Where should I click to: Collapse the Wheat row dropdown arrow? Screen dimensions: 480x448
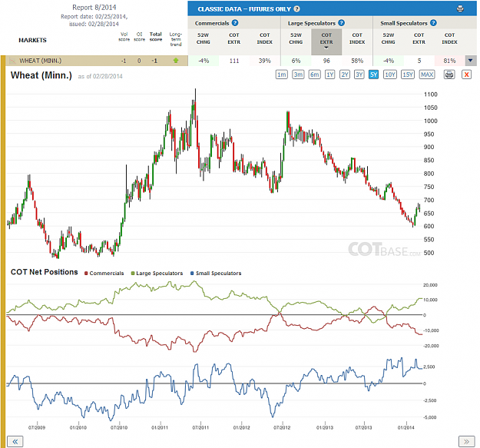pyautogui.click(x=471, y=61)
